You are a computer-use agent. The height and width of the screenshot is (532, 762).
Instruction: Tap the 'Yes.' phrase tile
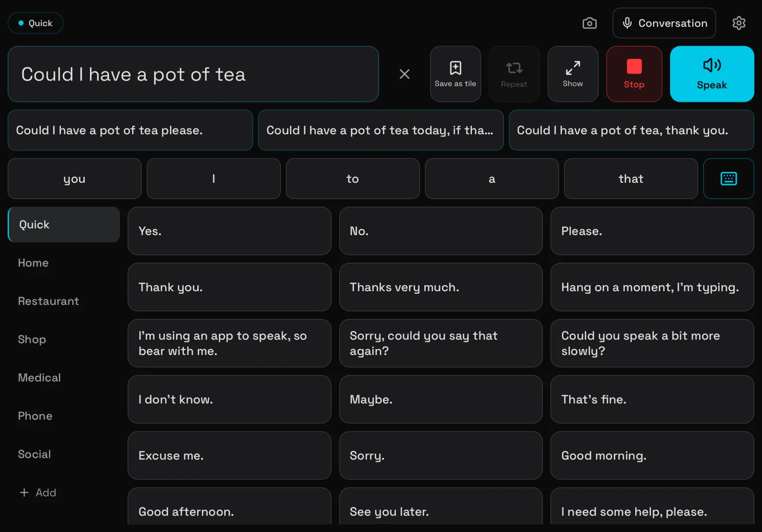coord(229,231)
